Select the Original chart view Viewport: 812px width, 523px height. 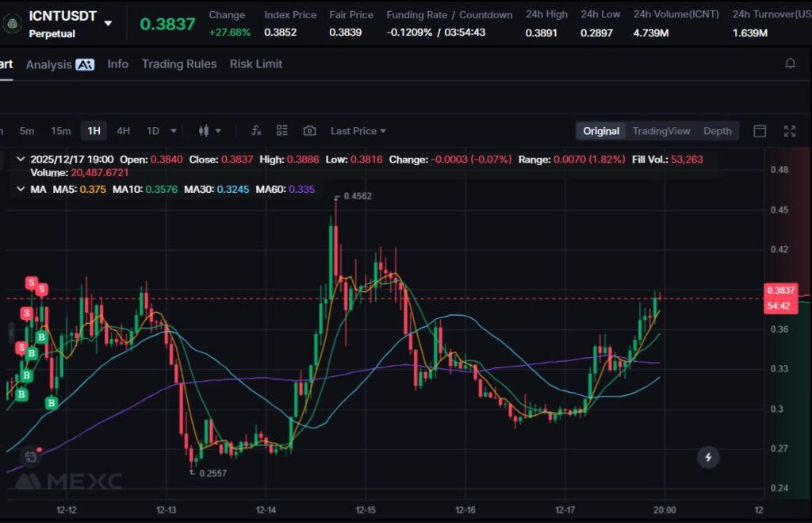(x=601, y=131)
